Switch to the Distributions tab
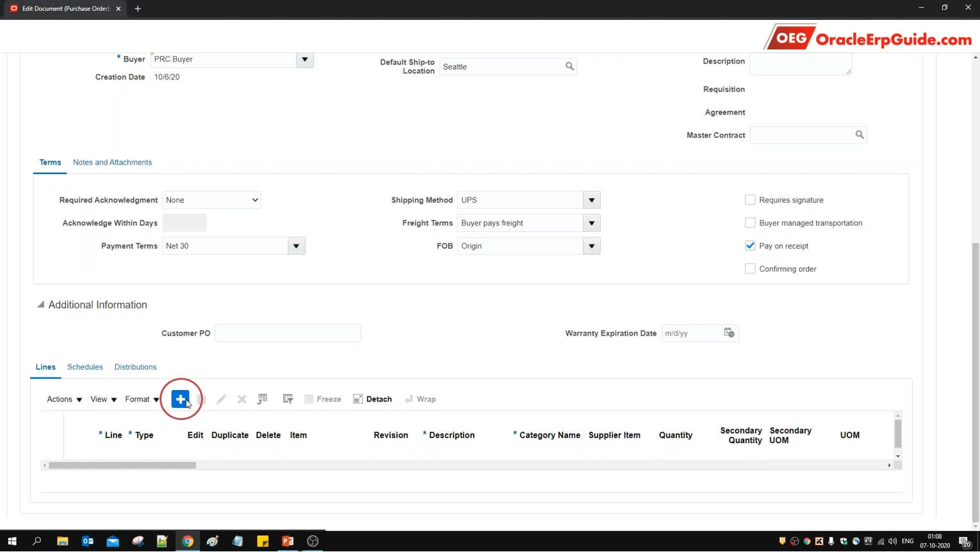980x552 pixels. tap(135, 367)
